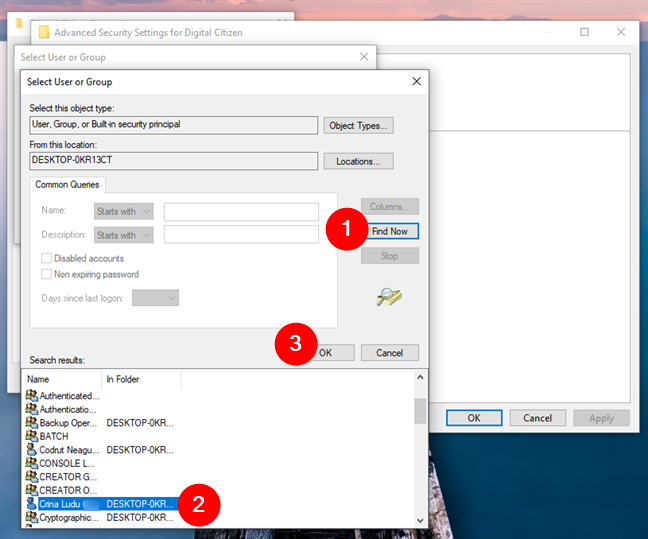Select the Codrut Neagu... user row

pos(100,450)
